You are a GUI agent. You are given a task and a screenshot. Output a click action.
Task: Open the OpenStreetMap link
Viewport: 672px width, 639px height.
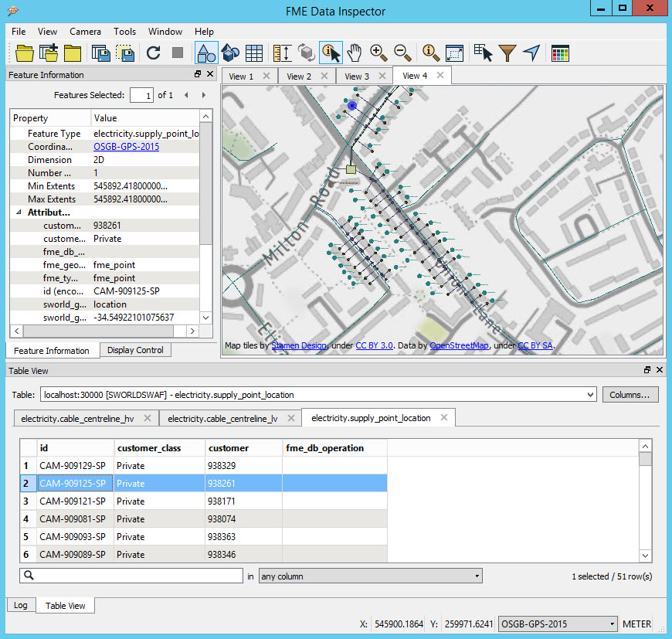(459, 345)
